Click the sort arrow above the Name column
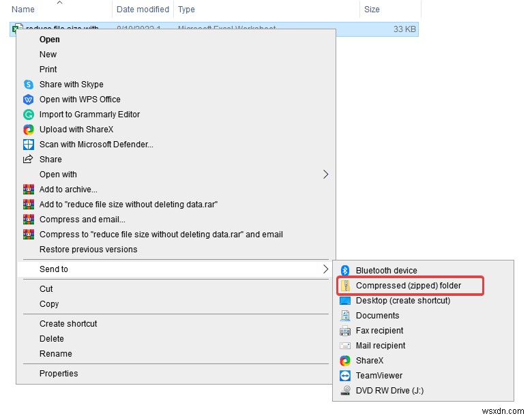Screen dimensions: 532x418 (60, 2)
